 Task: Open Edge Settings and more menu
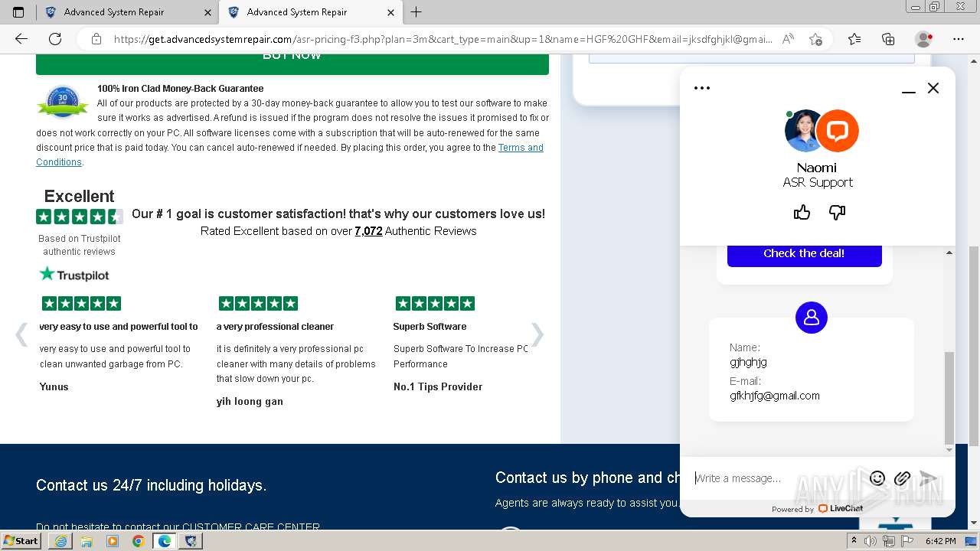(x=959, y=39)
